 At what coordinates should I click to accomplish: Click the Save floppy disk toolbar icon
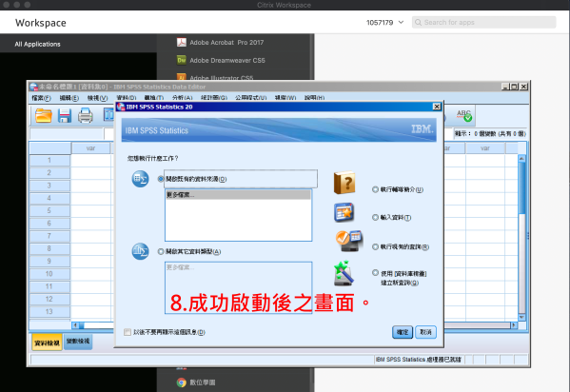(65, 116)
